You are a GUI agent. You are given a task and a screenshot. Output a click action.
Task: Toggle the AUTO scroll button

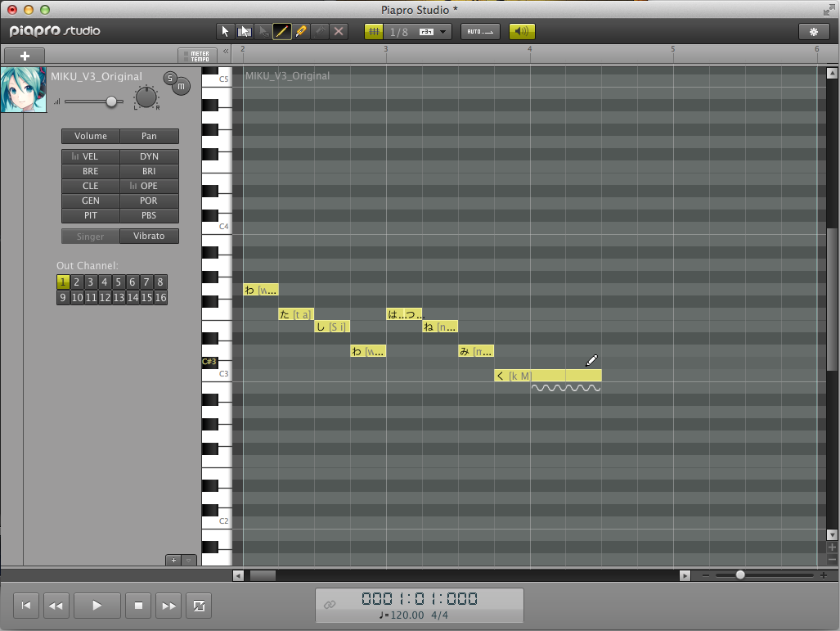tap(480, 32)
